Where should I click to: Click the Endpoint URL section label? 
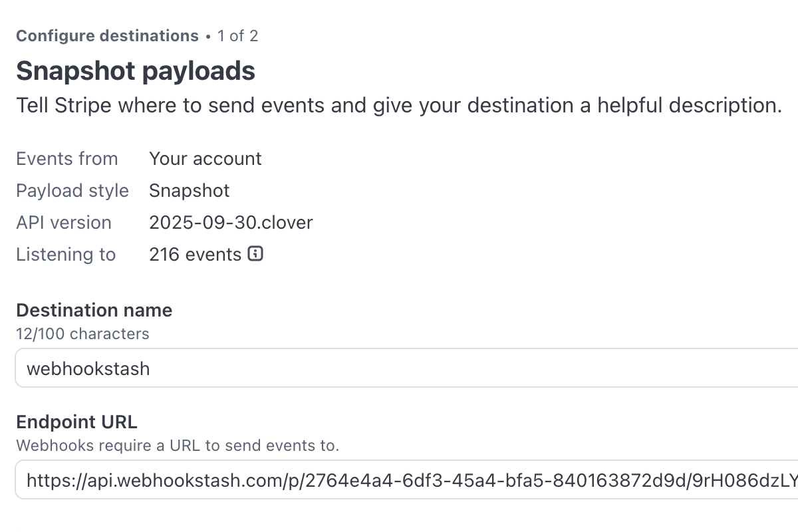click(76, 422)
